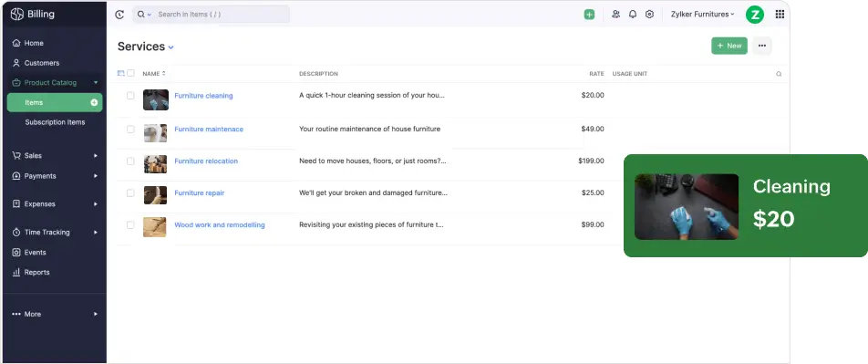Open the more options ellipsis button
Screen dimensions: 868x364
[761, 46]
